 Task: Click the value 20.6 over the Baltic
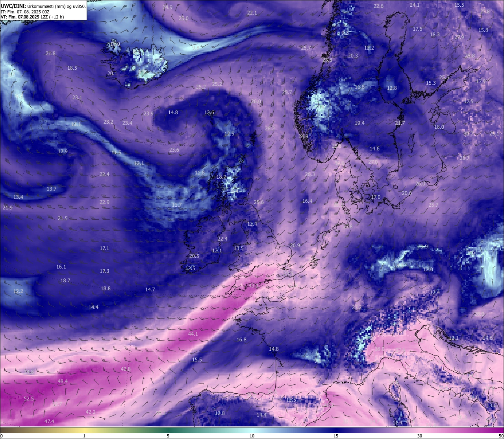[407, 193]
